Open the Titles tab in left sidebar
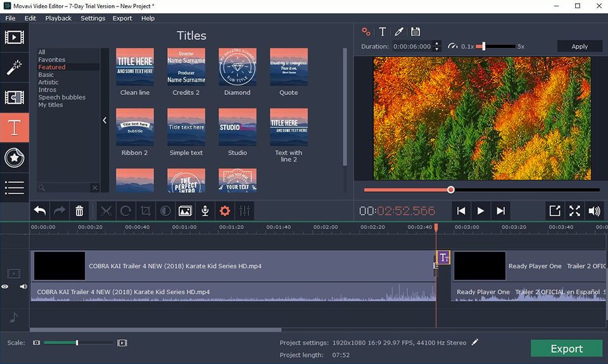This screenshot has width=608, height=364. click(14, 128)
